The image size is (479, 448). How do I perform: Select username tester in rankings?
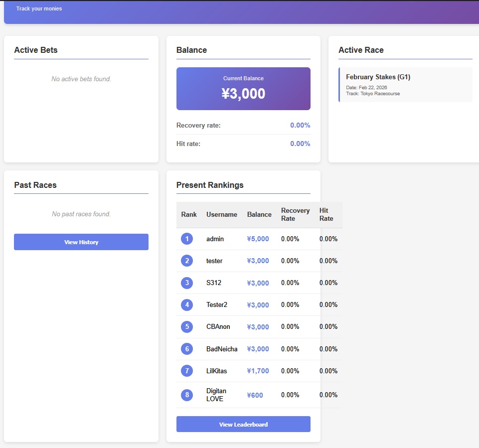[x=214, y=261]
